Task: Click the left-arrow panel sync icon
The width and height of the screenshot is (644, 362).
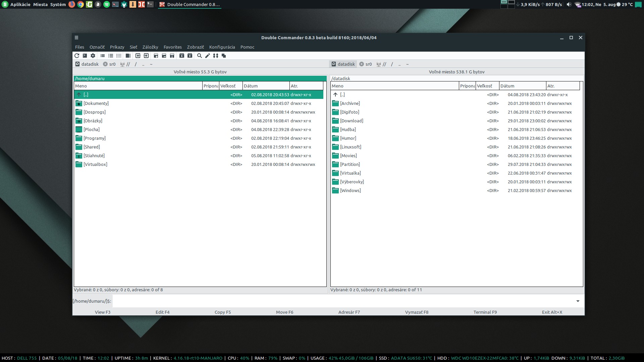Action: click(x=138, y=56)
